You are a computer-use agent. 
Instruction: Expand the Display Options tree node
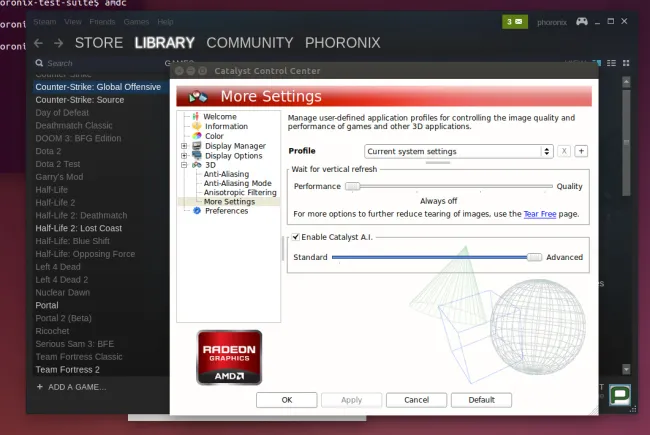(184, 156)
